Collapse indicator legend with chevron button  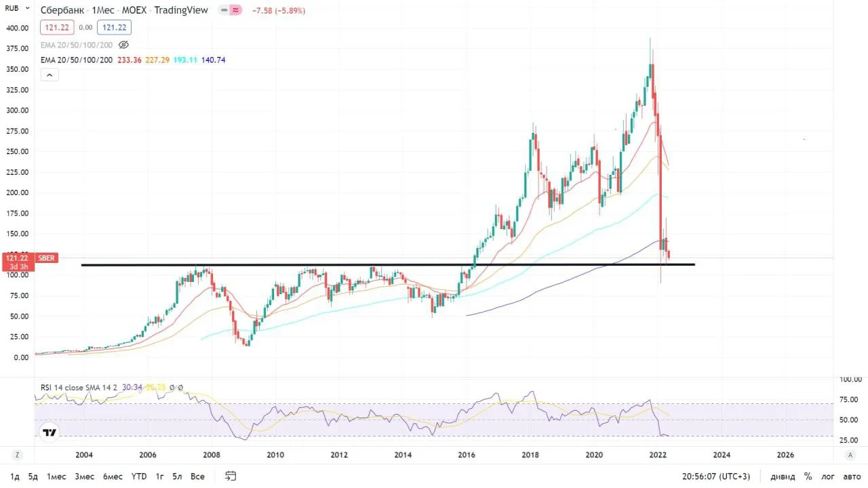click(x=50, y=75)
